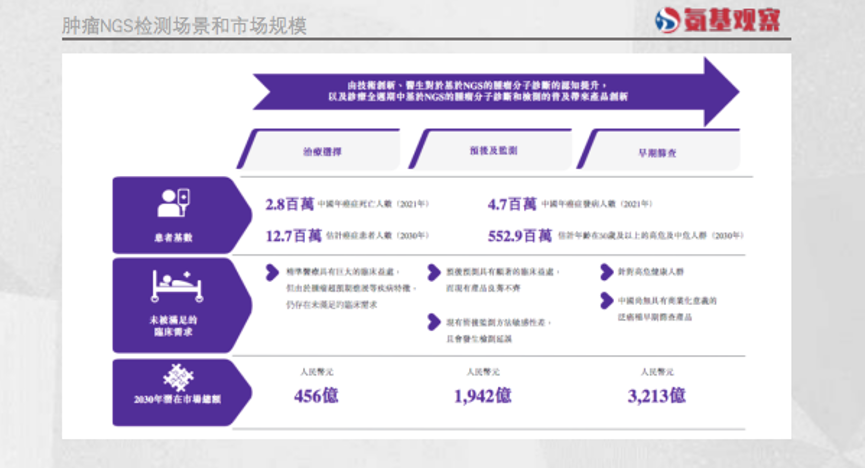Click bullet chevron beside 中國尚無 text
The width and height of the screenshot is (866, 468).
coord(606,300)
